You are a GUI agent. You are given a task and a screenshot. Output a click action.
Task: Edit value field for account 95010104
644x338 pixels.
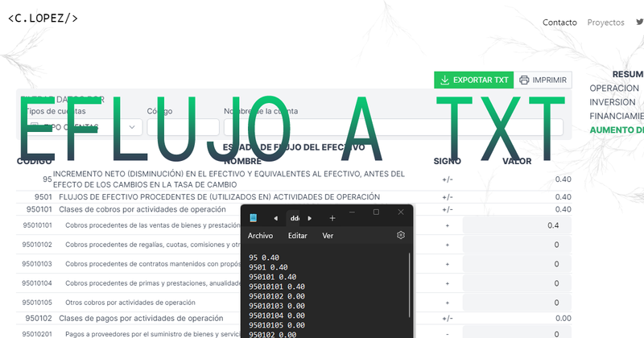(517, 283)
